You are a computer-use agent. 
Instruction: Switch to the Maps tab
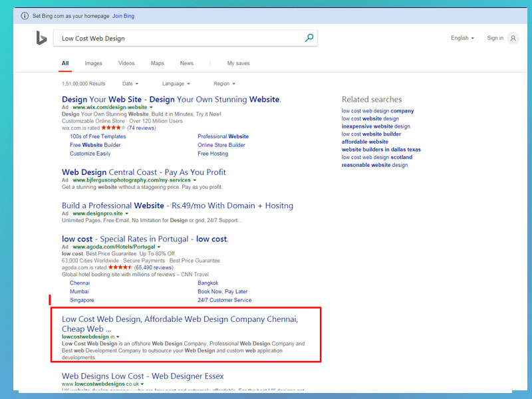pos(157,63)
